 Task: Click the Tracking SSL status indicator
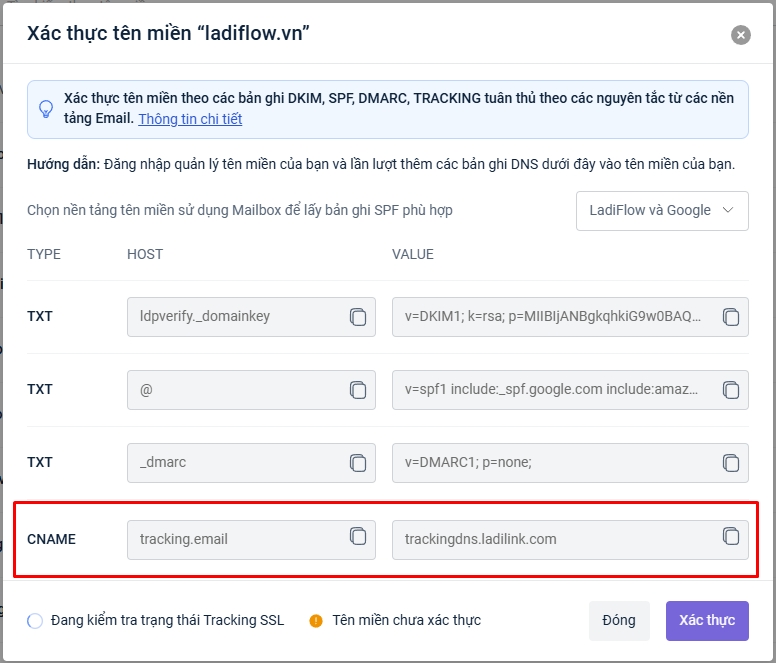35,620
